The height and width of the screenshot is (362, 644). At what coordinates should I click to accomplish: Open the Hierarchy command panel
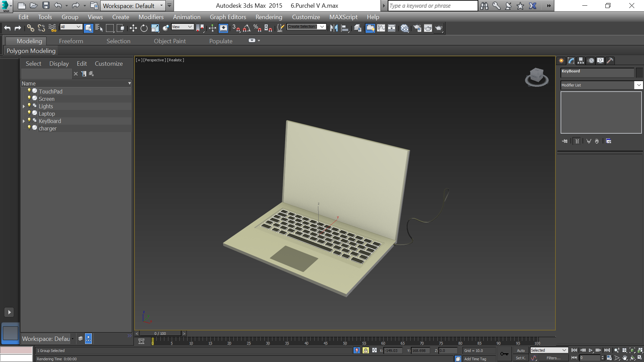coord(581,61)
